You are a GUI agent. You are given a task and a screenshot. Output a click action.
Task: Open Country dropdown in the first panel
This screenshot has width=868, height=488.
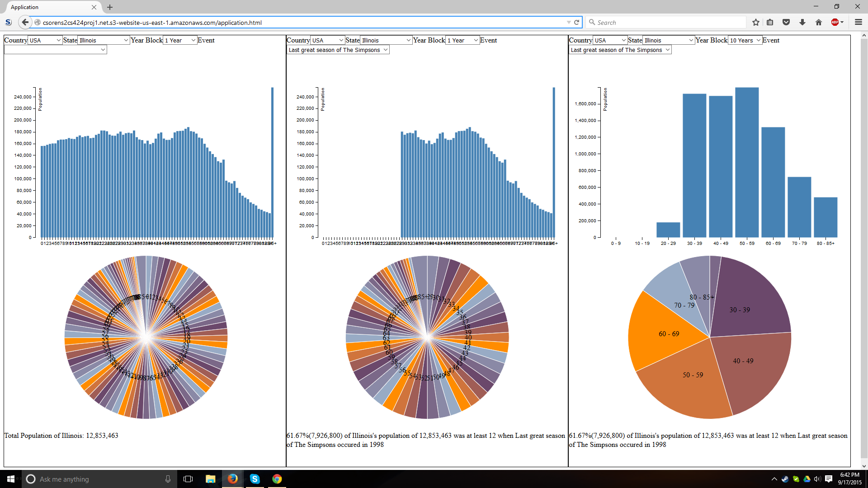tap(45, 40)
